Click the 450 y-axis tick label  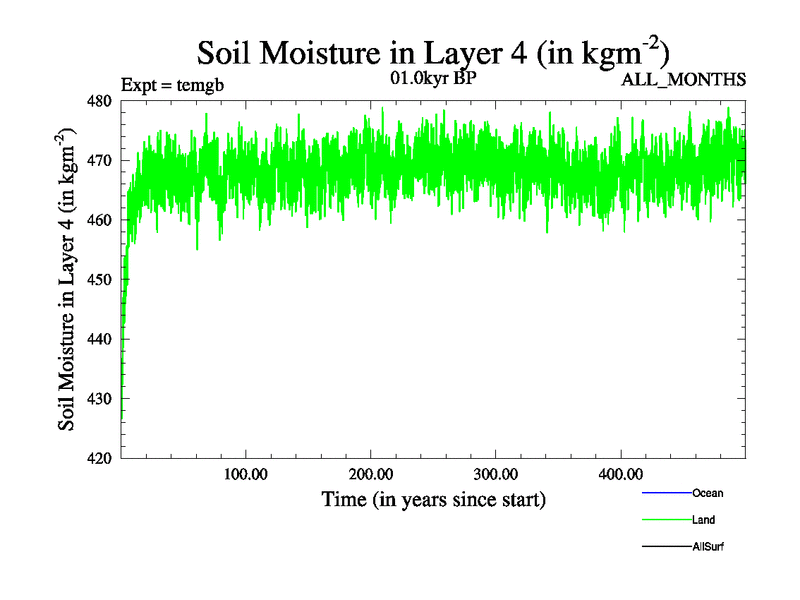click(101, 280)
